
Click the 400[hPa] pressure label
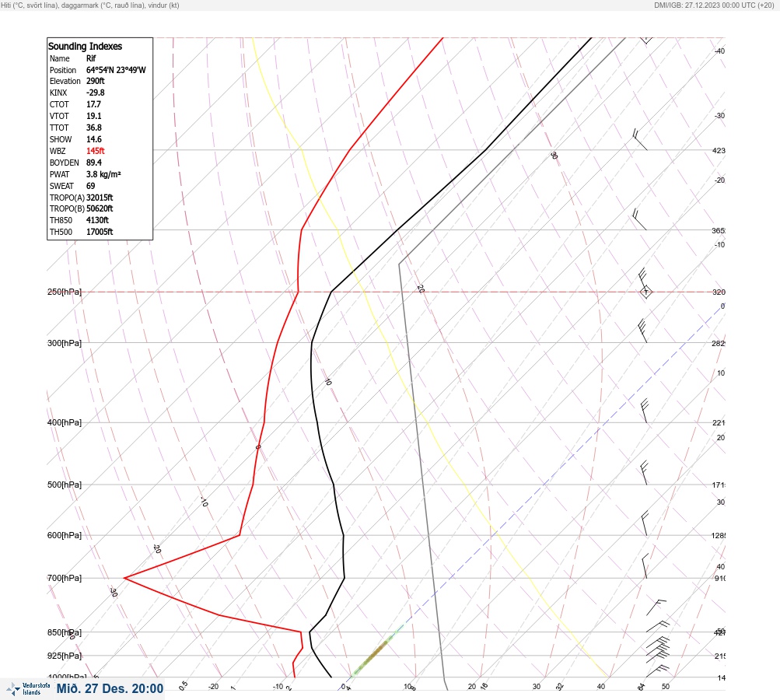[x=65, y=422]
